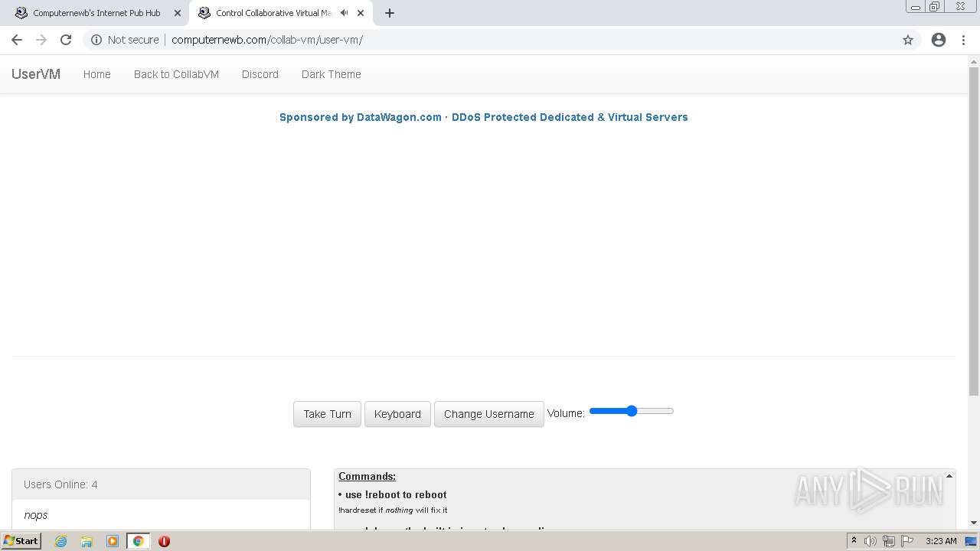This screenshot has height=551, width=980.
Task: Open the Discord nav link
Action: pos(260,74)
